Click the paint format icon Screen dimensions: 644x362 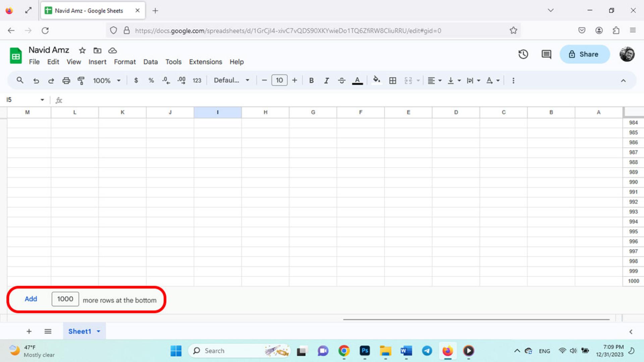pos(81,80)
